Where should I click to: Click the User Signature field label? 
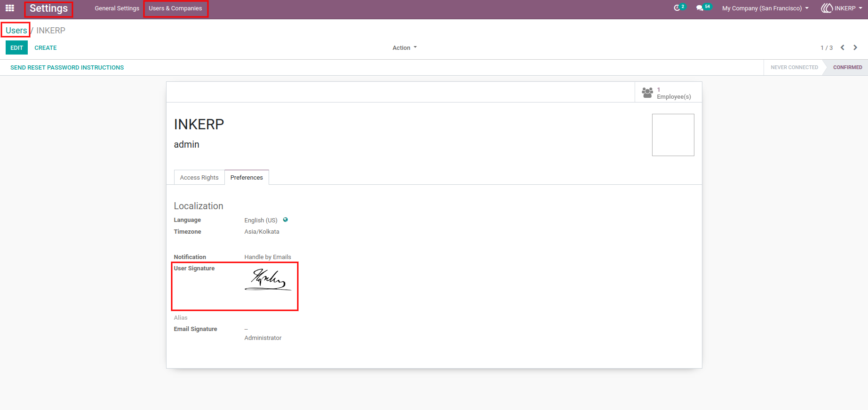[x=194, y=268]
